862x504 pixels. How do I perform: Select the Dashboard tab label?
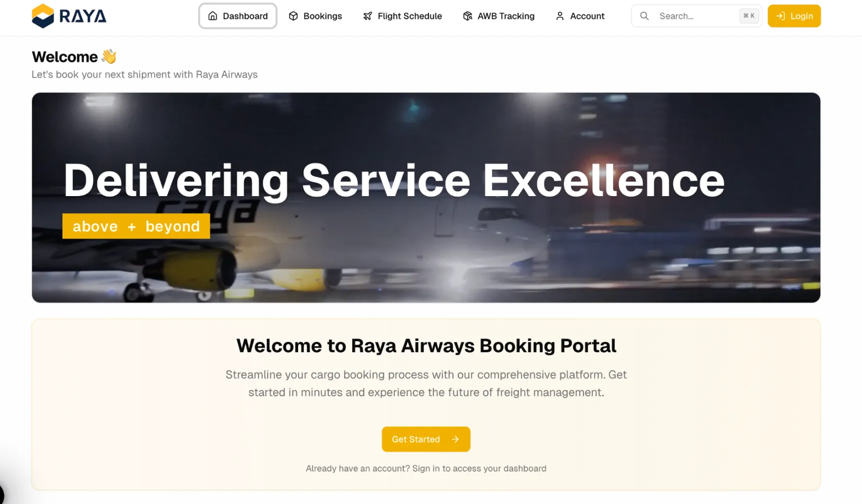[x=245, y=16]
